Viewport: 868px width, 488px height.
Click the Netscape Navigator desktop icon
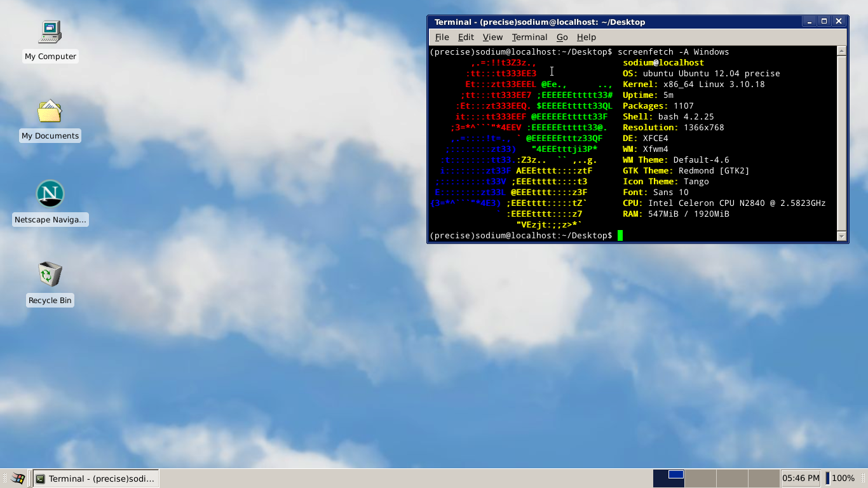click(x=50, y=194)
